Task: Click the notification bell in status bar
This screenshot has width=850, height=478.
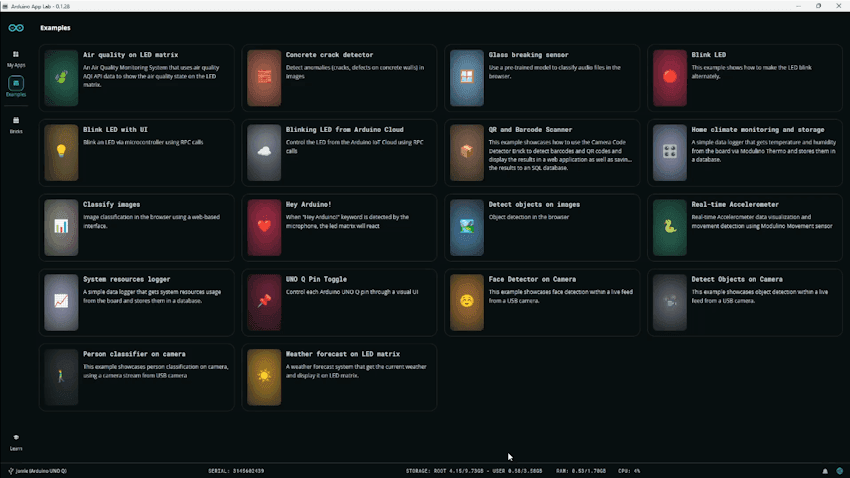Action: (x=825, y=471)
